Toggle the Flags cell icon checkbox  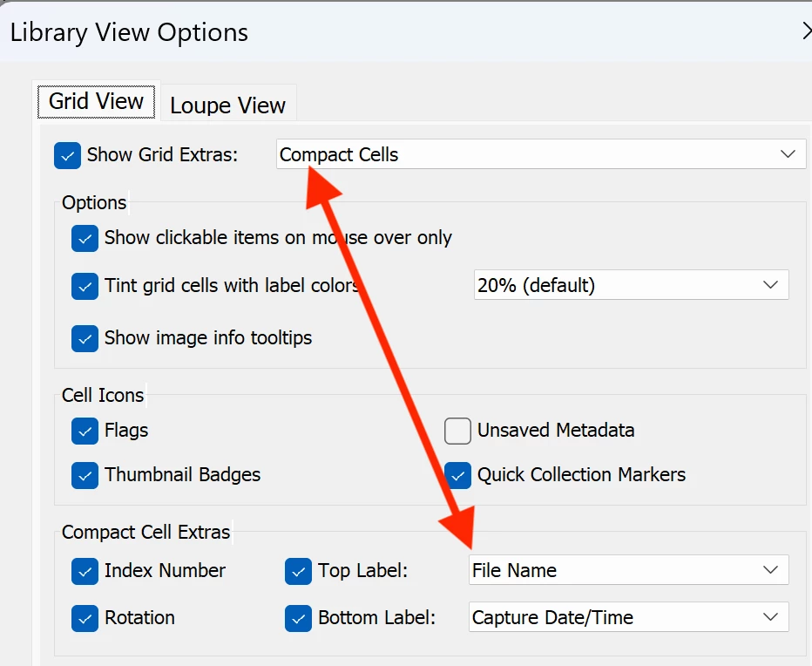click(85, 431)
